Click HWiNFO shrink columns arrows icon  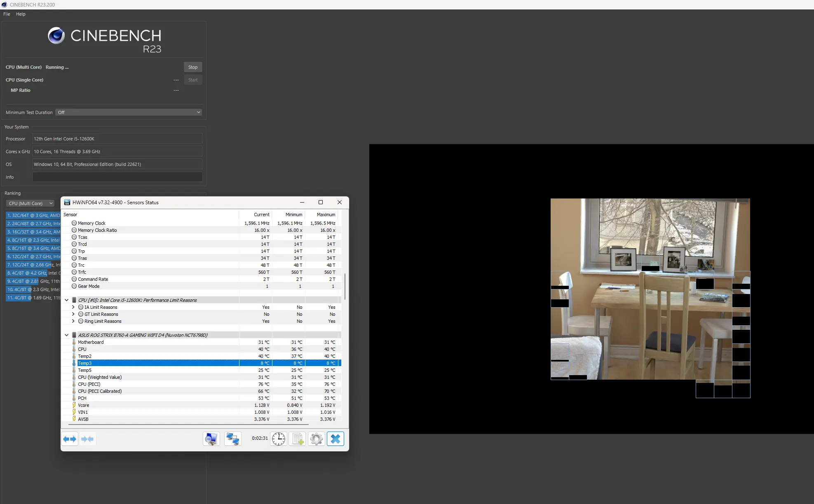tap(87, 439)
